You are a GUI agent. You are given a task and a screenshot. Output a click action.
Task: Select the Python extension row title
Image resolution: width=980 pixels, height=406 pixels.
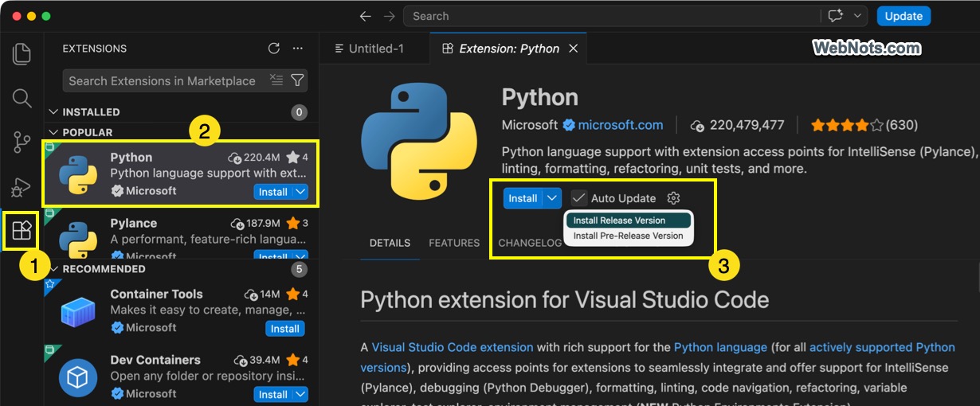click(x=131, y=158)
